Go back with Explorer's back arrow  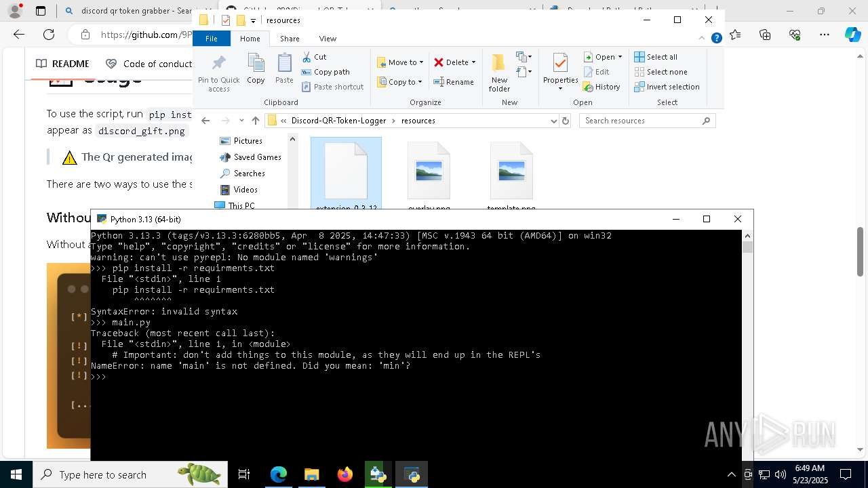[205, 121]
